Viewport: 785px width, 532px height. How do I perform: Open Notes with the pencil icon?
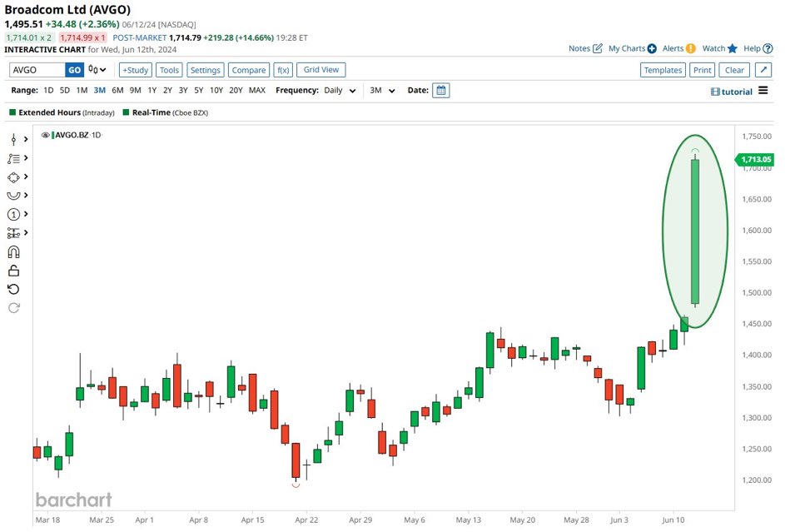[586, 49]
